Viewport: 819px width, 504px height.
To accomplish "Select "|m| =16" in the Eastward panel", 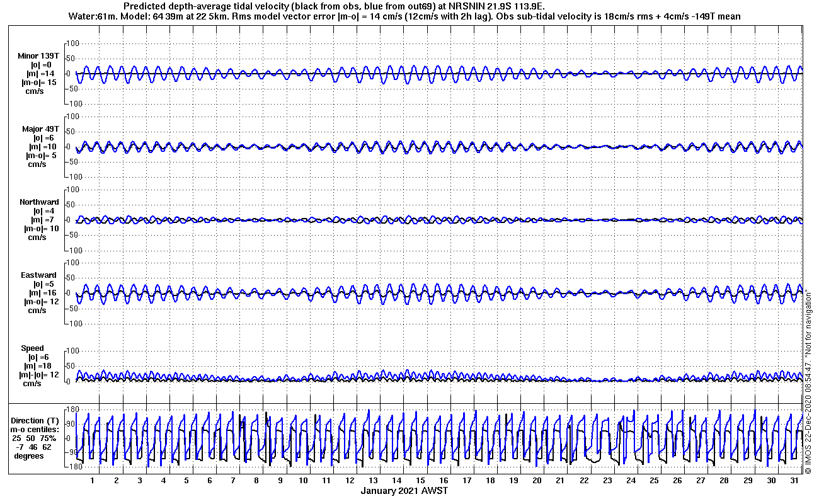I will pos(43,293).
